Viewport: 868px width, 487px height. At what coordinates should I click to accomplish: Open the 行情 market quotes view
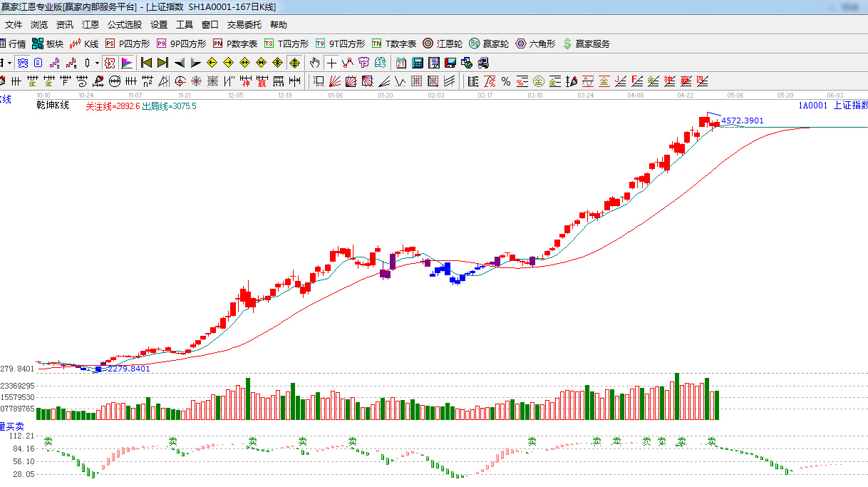(x=13, y=43)
